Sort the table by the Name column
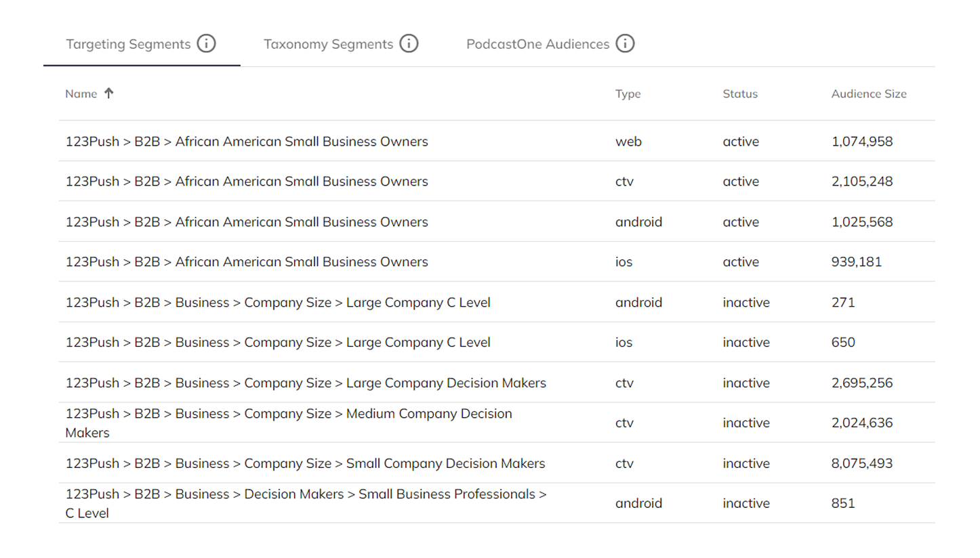Viewport: 980px width, 558px height. [80, 93]
